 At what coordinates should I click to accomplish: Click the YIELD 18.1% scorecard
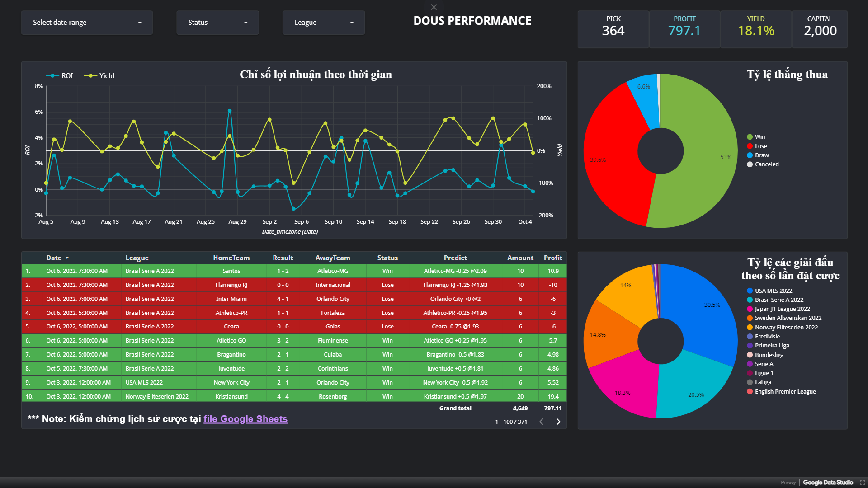[756, 29]
